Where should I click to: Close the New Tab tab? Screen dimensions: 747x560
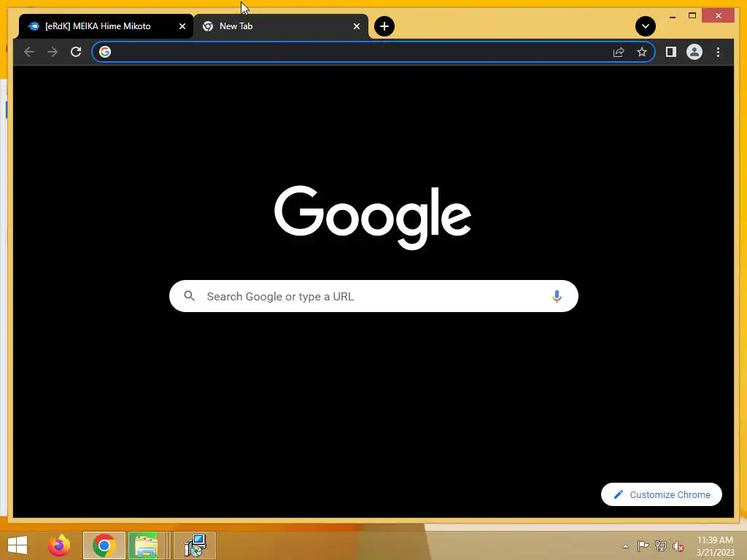click(356, 26)
